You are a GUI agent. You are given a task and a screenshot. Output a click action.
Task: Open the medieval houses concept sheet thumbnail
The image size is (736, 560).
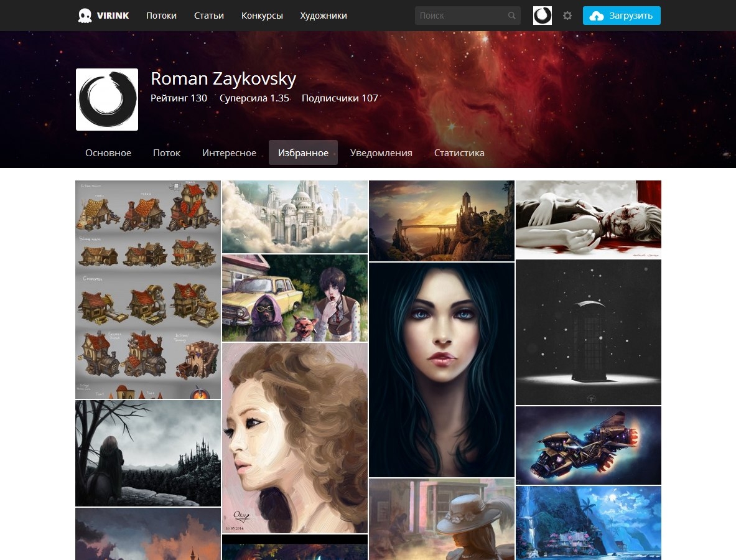[x=148, y=289]
